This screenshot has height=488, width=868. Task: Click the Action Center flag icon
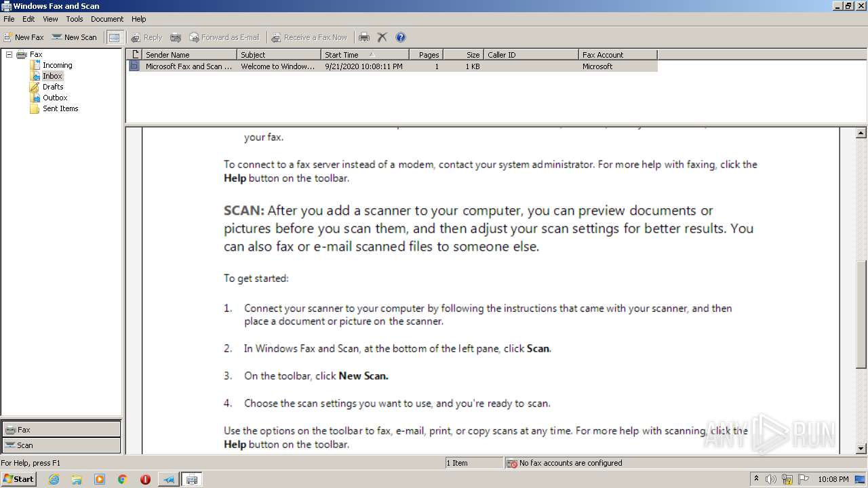point(804,479)
